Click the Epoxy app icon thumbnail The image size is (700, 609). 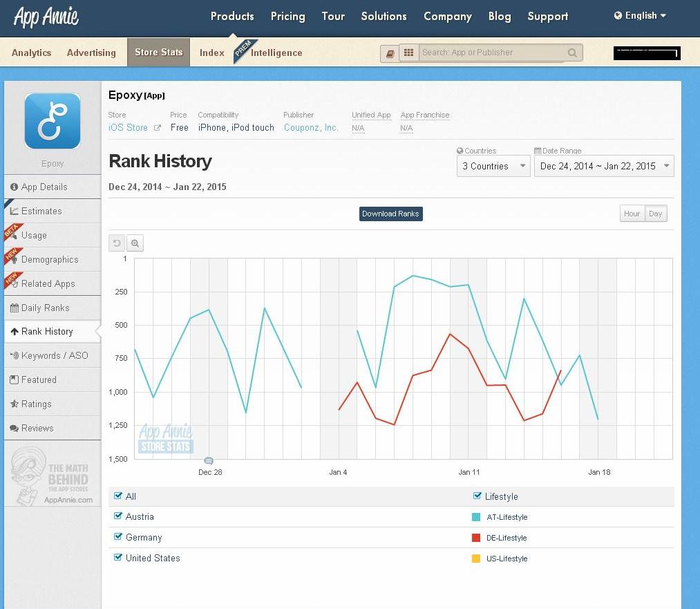coord(53,121)
